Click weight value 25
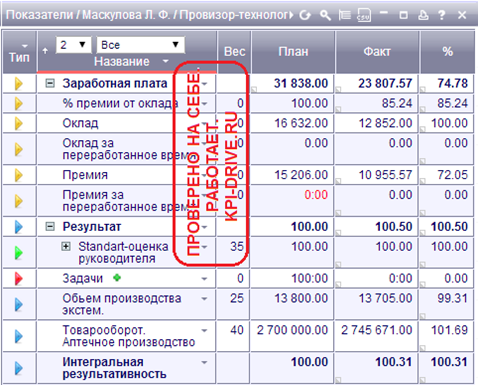This screenshot has height=385, width=478. (237, 298)
